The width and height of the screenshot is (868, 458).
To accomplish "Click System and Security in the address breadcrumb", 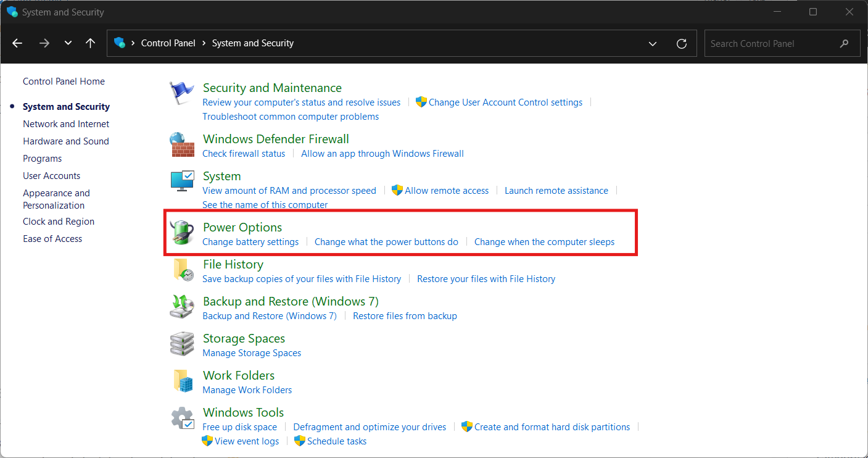I will (253, 43).
